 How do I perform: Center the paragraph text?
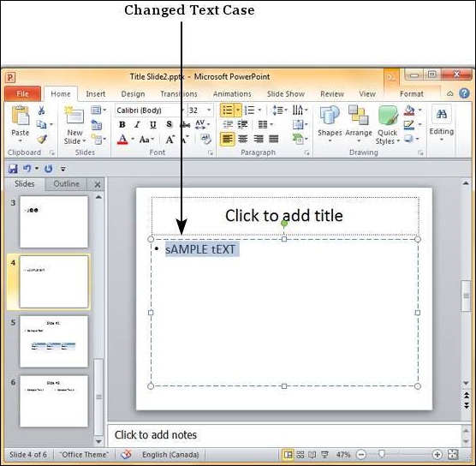point(242,139)
